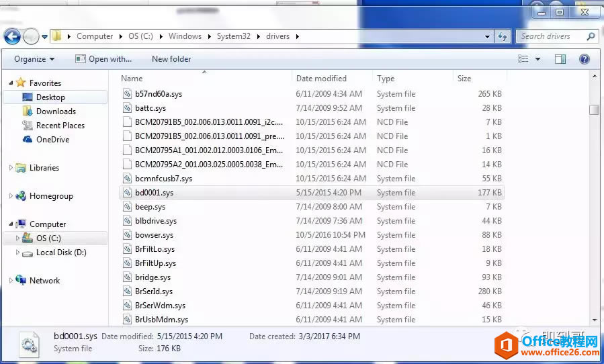
Task: Click the search magnifier icon
Action: (x=591, y=36)
